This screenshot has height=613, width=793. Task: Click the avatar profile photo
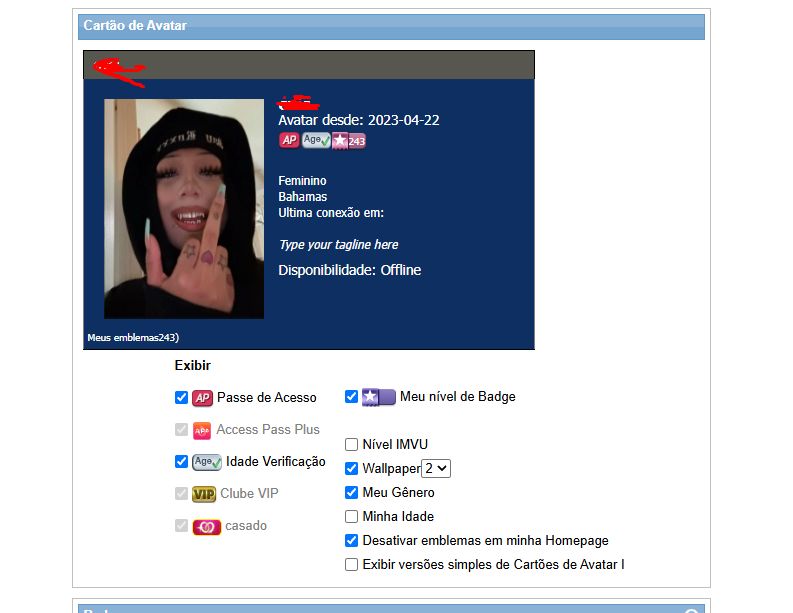(x=184, y=209)
